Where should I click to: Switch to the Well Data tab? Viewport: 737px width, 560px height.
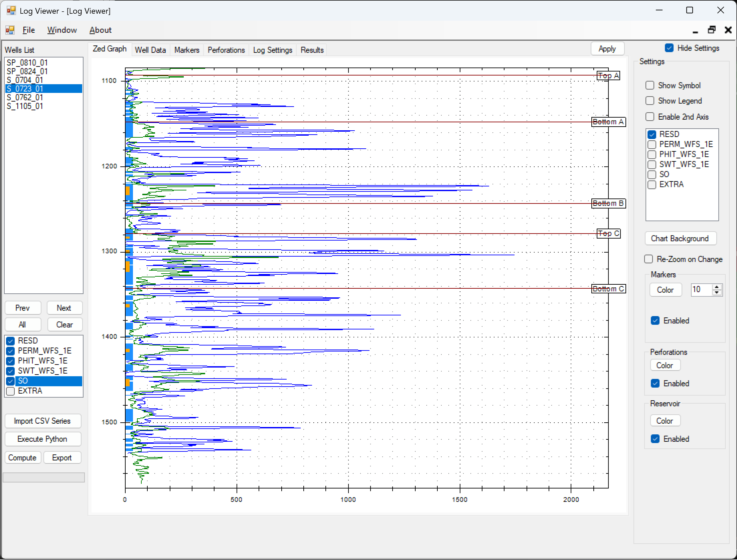[150, 50]
